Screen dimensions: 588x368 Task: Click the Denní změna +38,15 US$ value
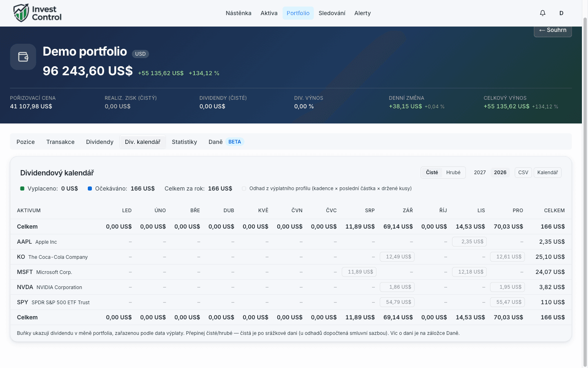click(405, 106)
